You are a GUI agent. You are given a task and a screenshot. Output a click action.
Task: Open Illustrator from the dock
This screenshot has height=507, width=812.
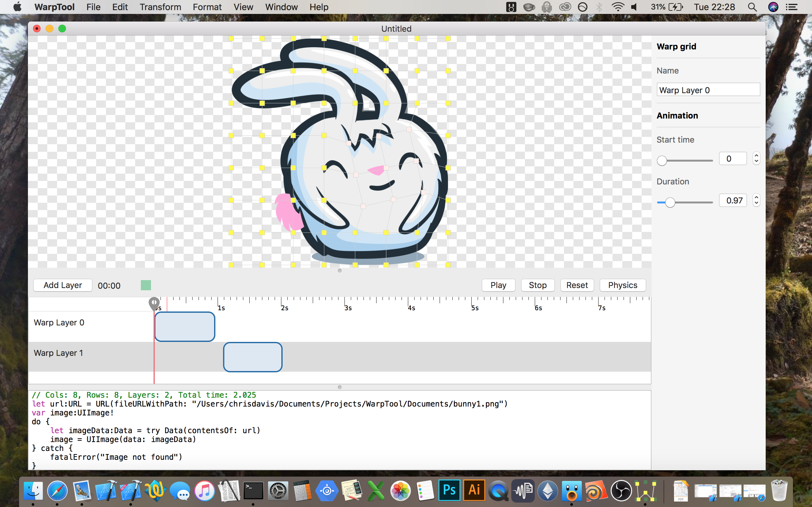(x=474, y=490)
